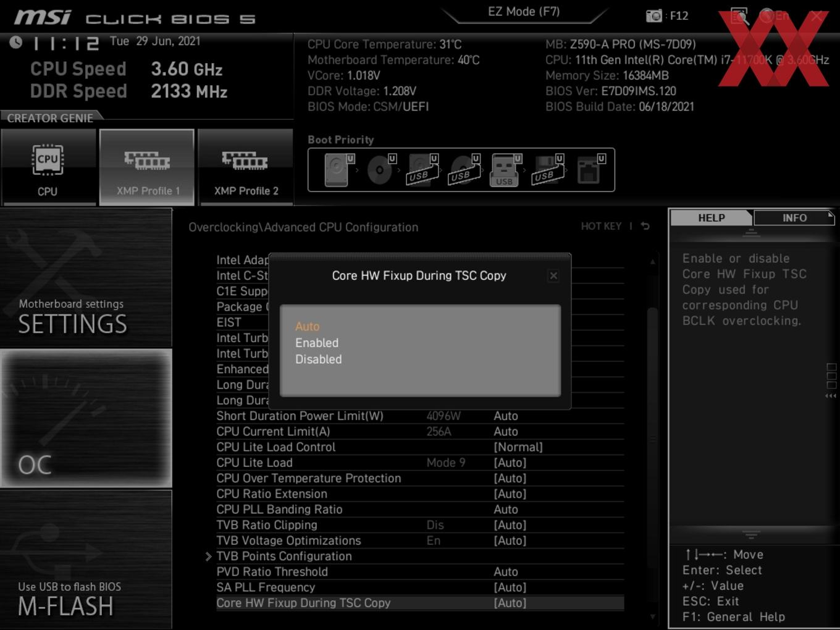Close the Core HW Fixup popup
840x630 pixels.
[553, 276]
